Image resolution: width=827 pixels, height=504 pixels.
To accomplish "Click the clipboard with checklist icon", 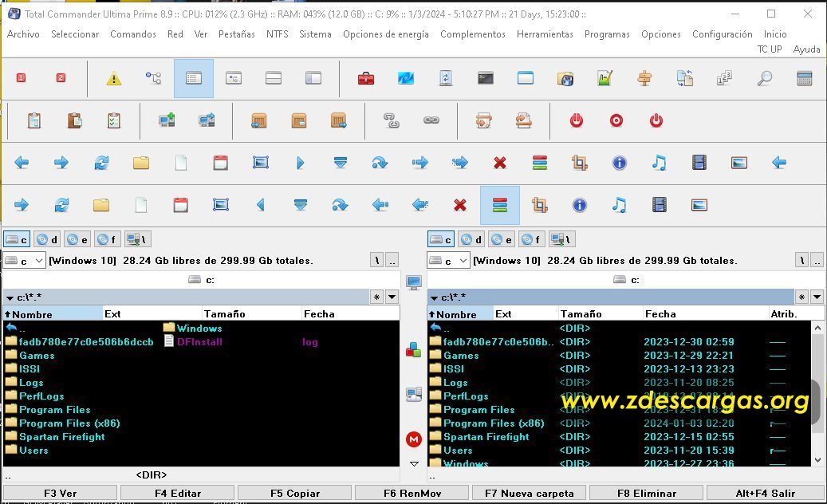I will click(x=114, y=120).
